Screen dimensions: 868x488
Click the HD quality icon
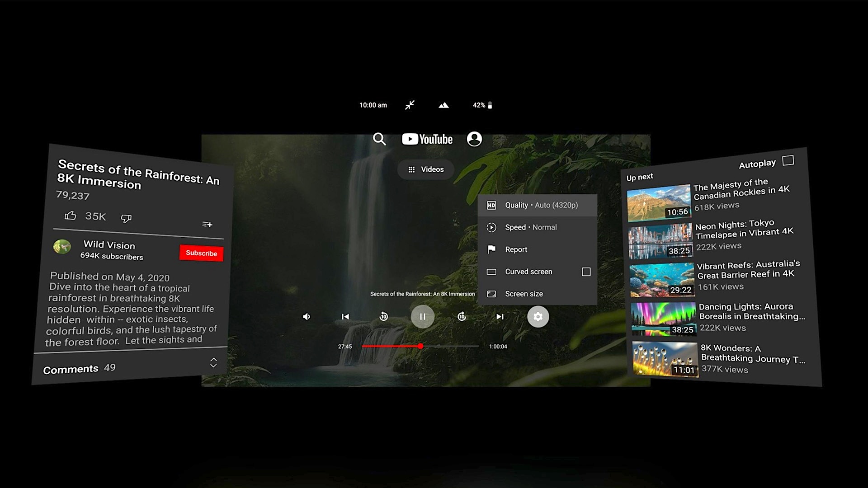pyautogui.click(x=491, y=205)
